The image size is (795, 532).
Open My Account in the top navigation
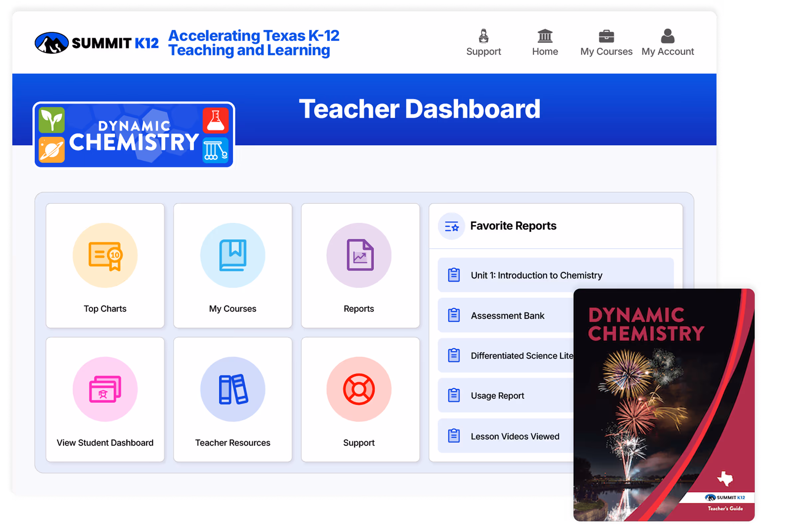pyautogui.click(x=667, y=43)
